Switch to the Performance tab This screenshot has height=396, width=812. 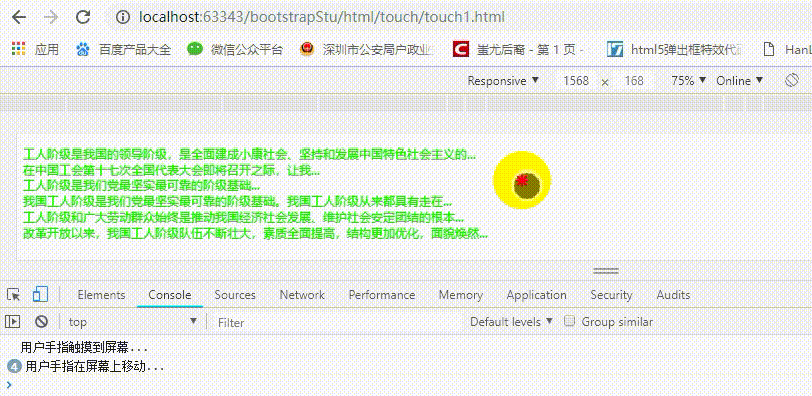[x=382, y=295]
